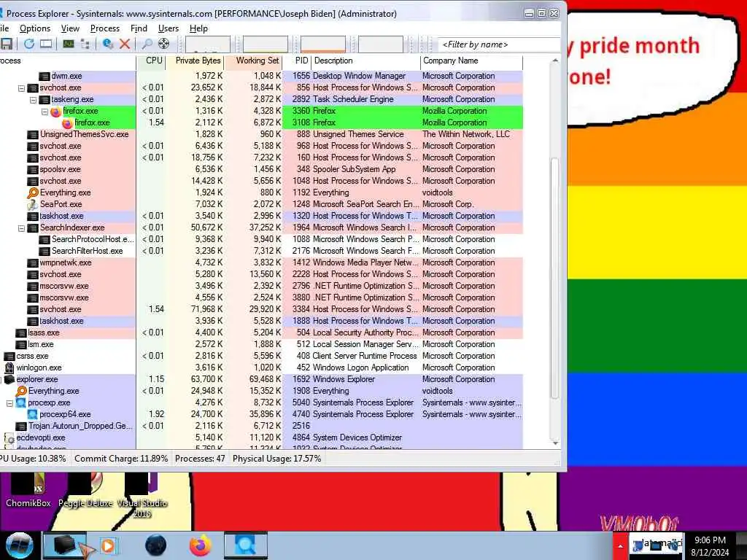Select the Trojan.Autorun_Dropped.Ge... process row
This screenshot has width=747, height=560.
[x=261, y=426]
